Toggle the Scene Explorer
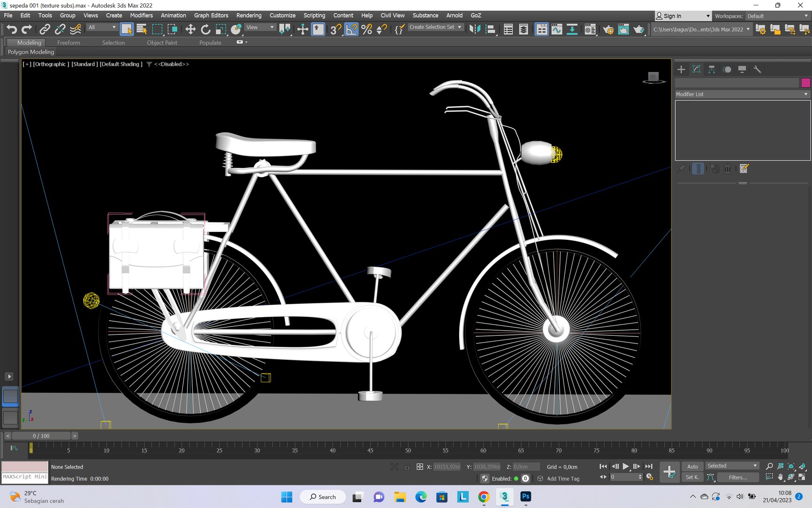 click(508, 29)
